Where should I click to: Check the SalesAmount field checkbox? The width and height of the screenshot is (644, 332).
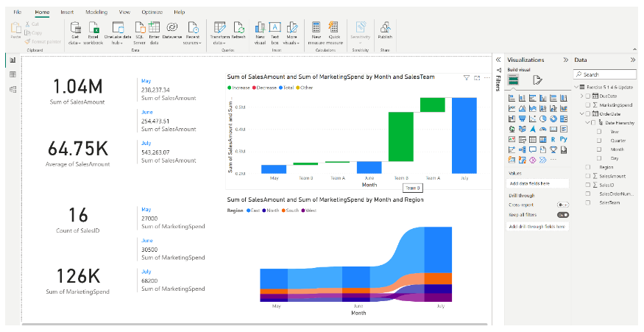click(587, 176)
